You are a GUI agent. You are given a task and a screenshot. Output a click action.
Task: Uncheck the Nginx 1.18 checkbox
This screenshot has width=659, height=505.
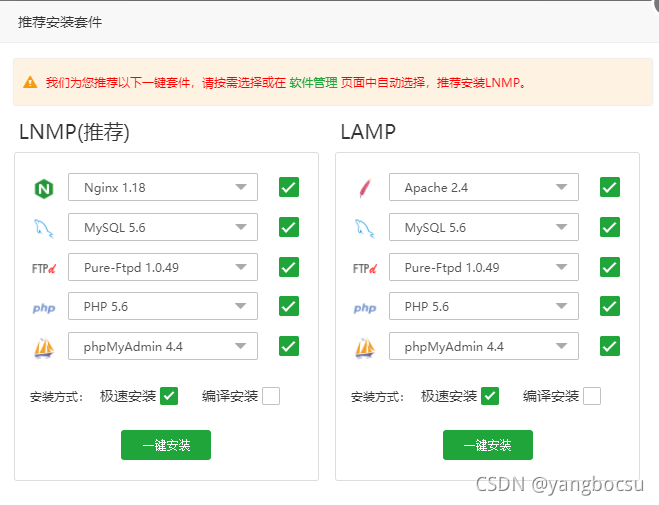click(x=289, y=187)
